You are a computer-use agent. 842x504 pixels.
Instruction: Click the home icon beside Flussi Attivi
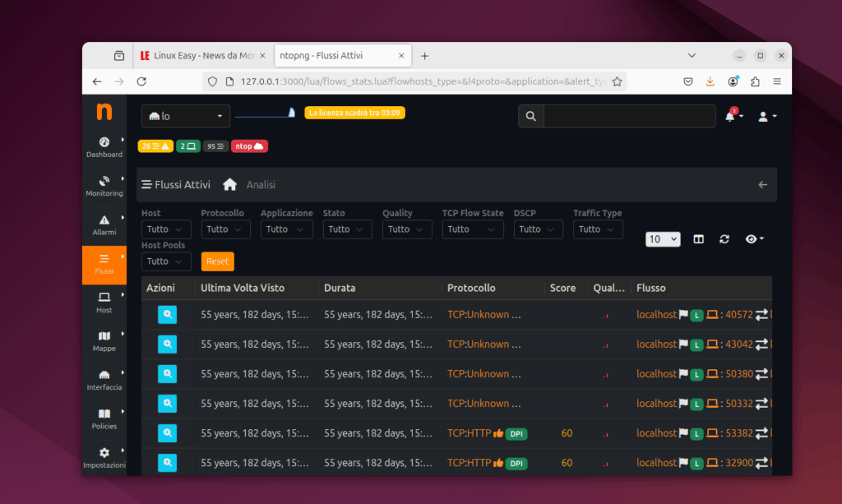[x=230, y=185]
